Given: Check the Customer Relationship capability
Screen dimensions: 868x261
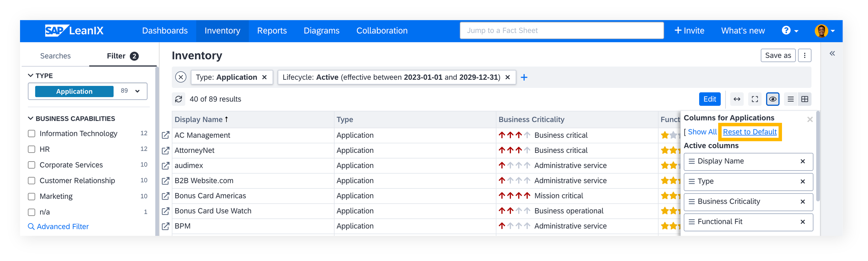Looking at the screenshot, I should click(31, 181).
